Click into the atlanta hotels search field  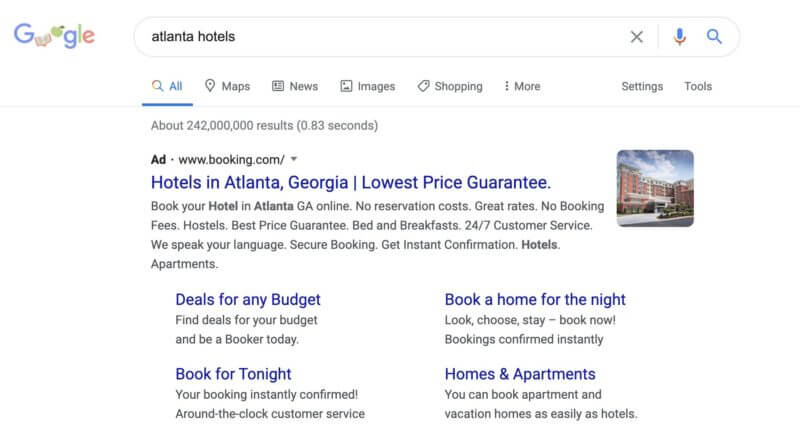(x=380, y=37)
